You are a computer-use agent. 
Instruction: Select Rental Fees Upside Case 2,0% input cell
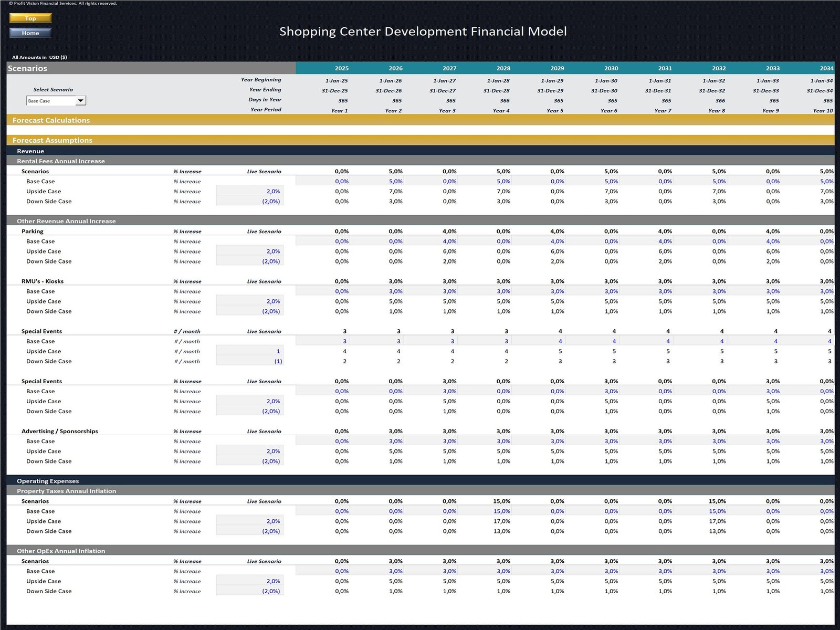point(250,192)
